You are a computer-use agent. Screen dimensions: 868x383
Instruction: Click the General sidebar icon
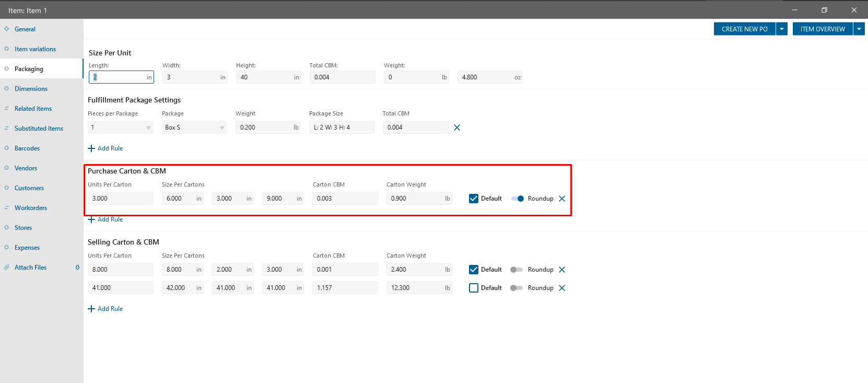pyautogui.click(x=7, y=29)
